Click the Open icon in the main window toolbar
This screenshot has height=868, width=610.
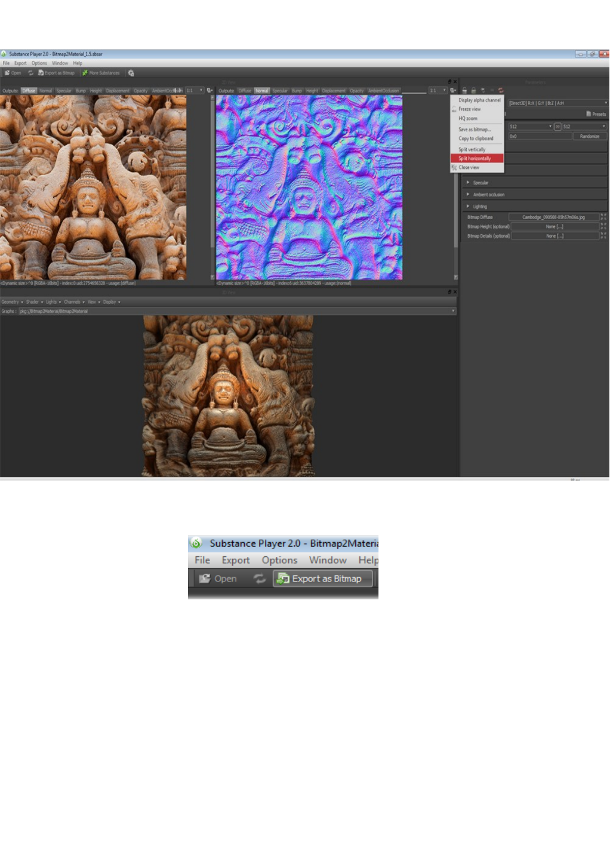coord(7,73)
